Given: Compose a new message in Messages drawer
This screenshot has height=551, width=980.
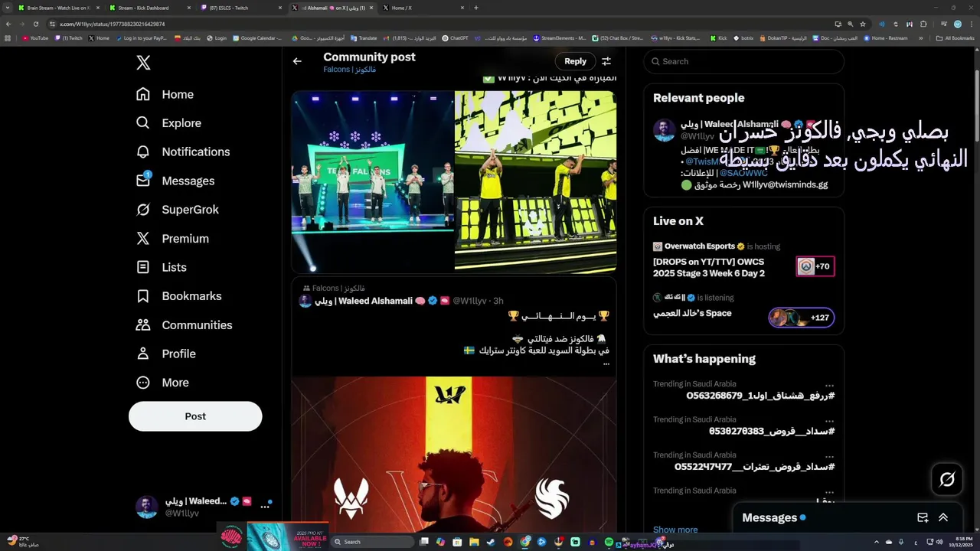Looking at the screenshot, I should click(923, 518).
